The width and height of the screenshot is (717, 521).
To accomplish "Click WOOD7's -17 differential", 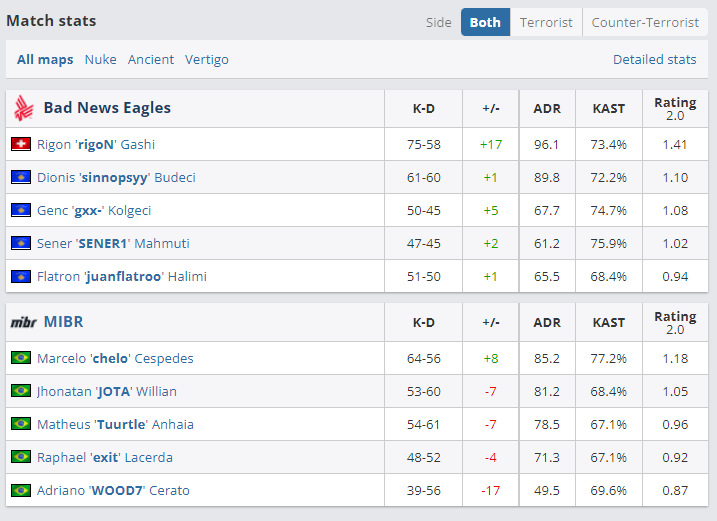I will tap(491, 490).
